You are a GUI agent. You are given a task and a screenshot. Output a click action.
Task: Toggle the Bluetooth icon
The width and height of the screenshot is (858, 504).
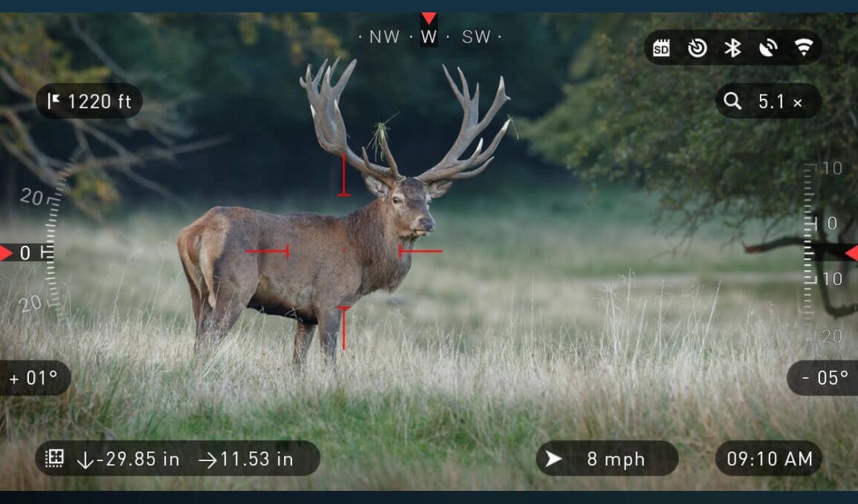pyautogui.click(x=732, y=48)
